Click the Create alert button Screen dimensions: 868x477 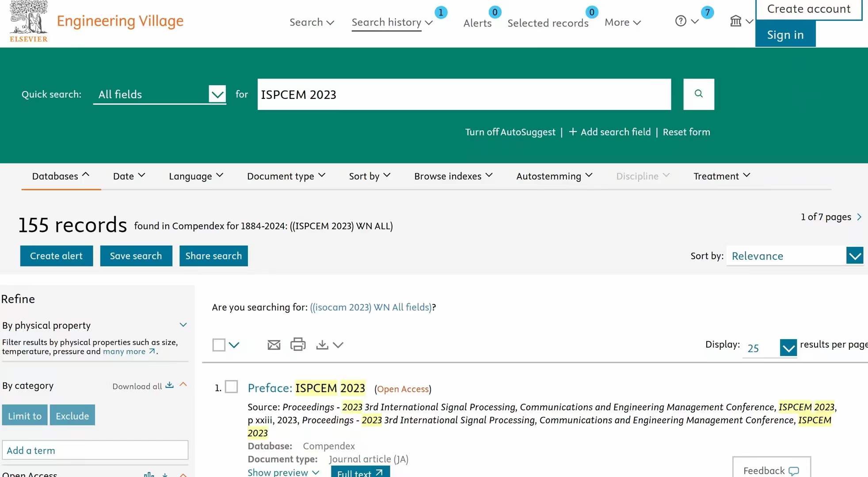(x=57, y=256)
